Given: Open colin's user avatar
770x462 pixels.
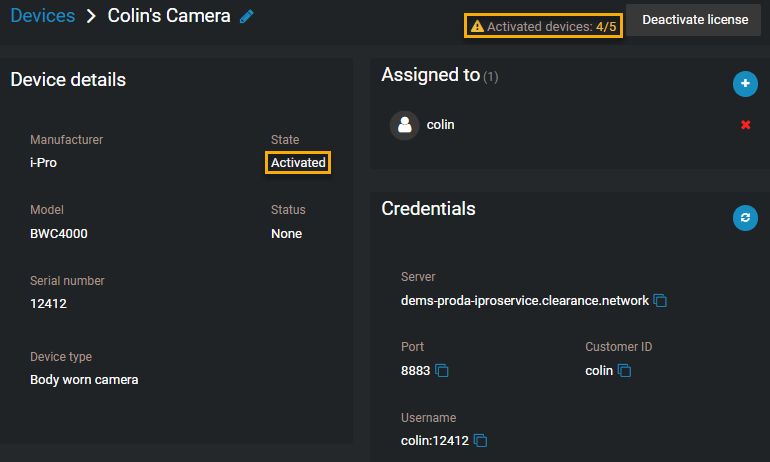Looking at the screenshot, I should point(404,125).
